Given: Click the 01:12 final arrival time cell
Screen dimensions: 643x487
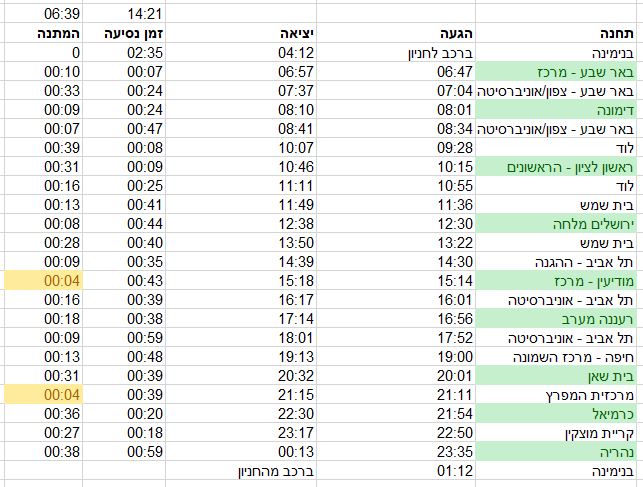Looking at the screenshot, I should tap(456, 471).
